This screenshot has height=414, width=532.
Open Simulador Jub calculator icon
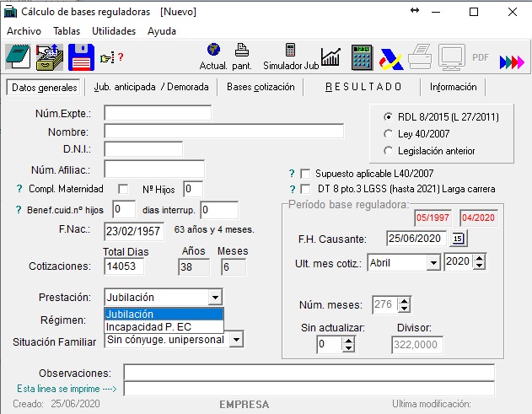pos(290,50)
